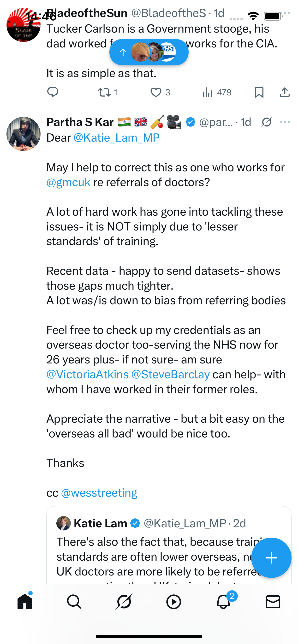Open the @VictoriaAtkins profile mention
Screen dimensions: 298x644
coord(87,374)
